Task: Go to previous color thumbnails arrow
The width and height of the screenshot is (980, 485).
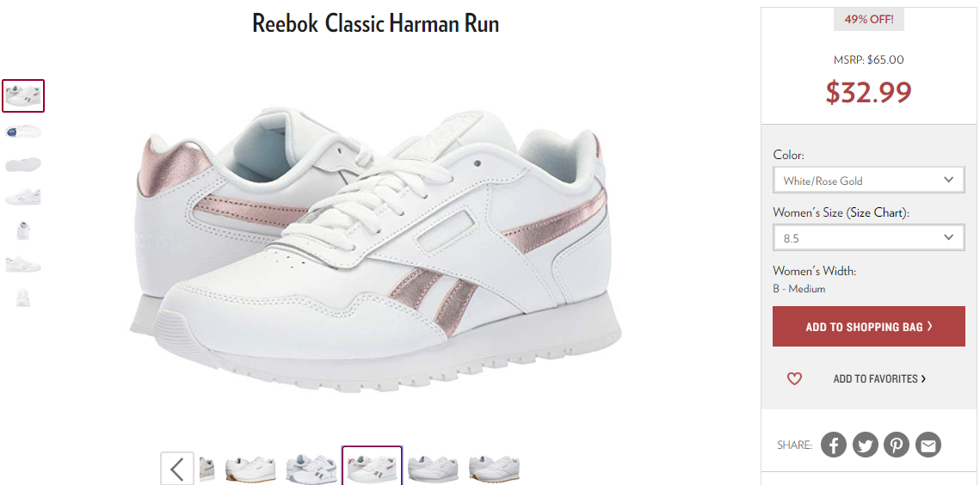Action: [x=177, y=468]
